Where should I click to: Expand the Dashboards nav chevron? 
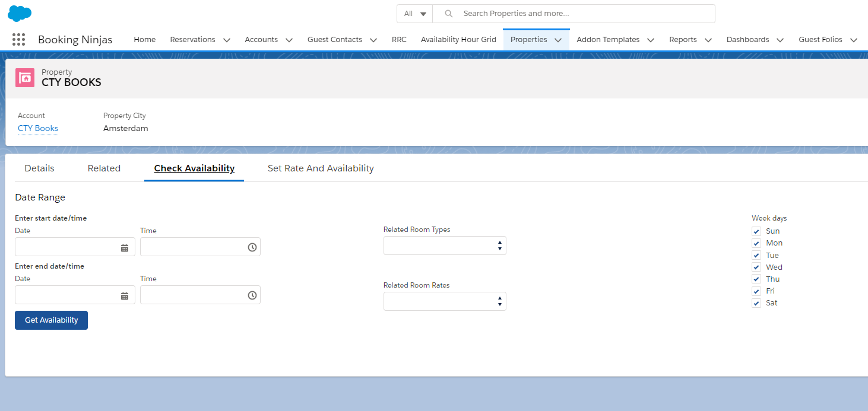coord(780,40)
